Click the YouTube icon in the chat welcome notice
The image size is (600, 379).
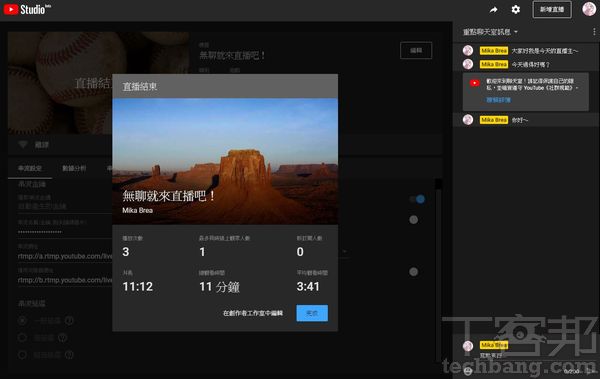pyautogui.click(x=474, y=83)
